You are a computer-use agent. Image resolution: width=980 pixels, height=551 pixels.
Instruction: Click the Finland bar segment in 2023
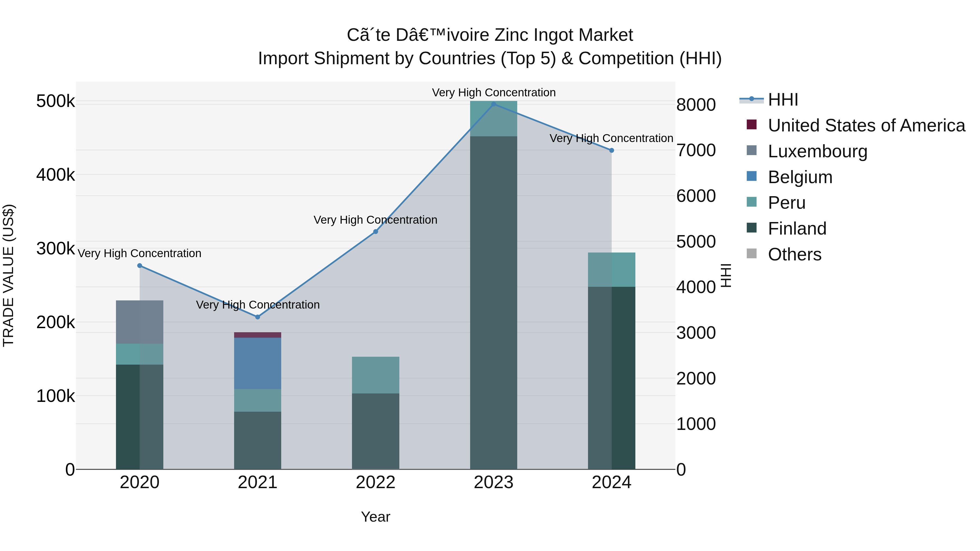pos(494,303)
